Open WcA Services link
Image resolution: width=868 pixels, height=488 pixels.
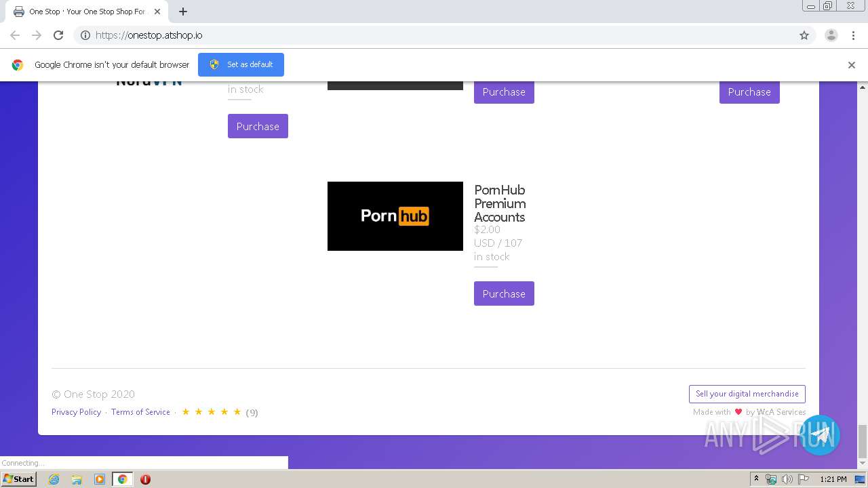point(781,412)
